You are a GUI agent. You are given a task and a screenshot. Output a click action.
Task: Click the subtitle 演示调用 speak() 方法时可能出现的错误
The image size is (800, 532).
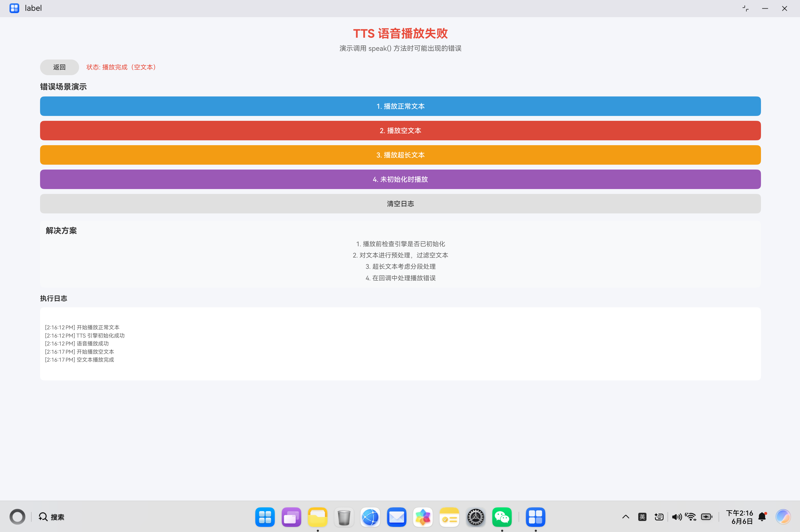(x=400, y=48)
